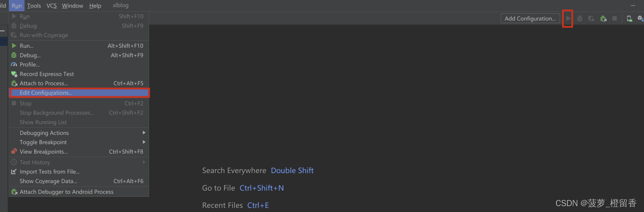
Task: Open the VCS menu
Action: coord(51,6)
